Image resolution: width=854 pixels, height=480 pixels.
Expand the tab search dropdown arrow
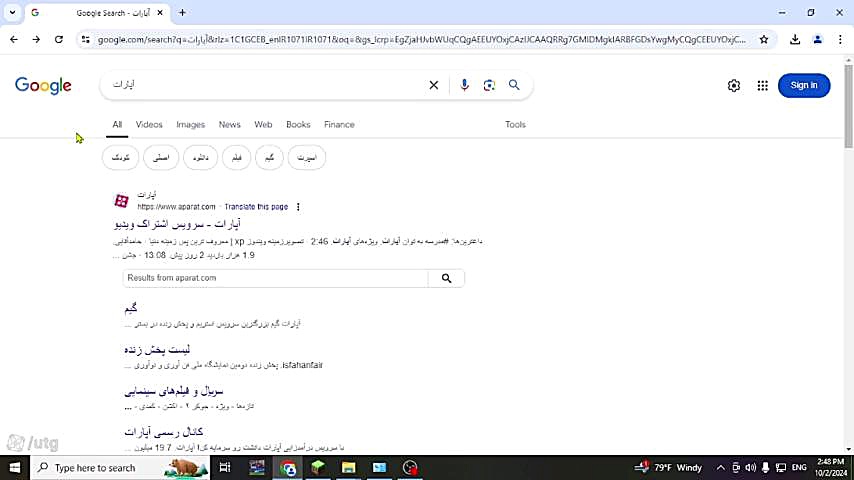click(x=12, y=13)
